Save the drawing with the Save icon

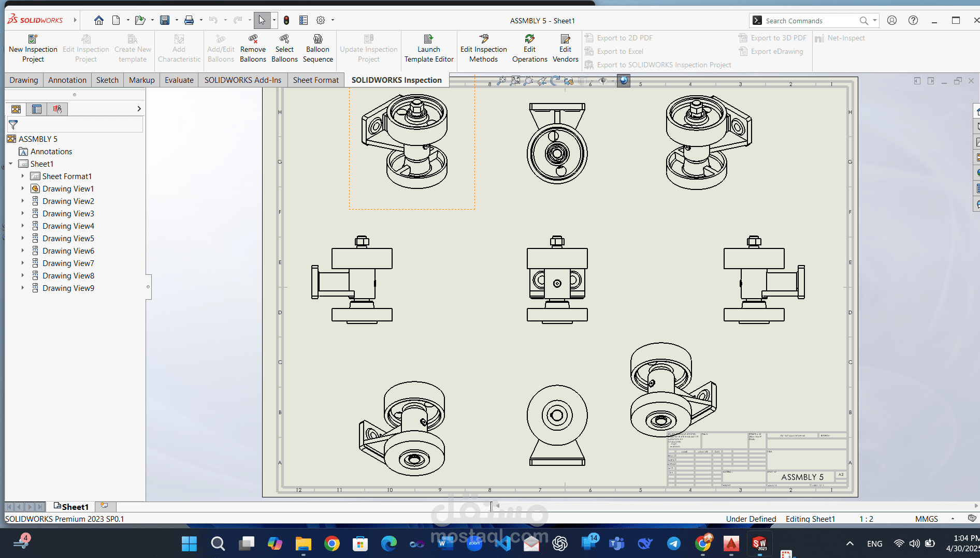click(x=165, y=20)
